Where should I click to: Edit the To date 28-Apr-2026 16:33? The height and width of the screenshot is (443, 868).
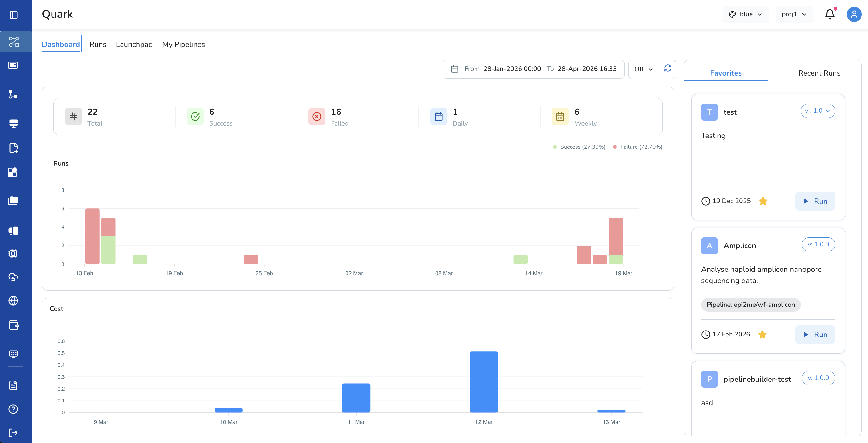coord(587,69)
